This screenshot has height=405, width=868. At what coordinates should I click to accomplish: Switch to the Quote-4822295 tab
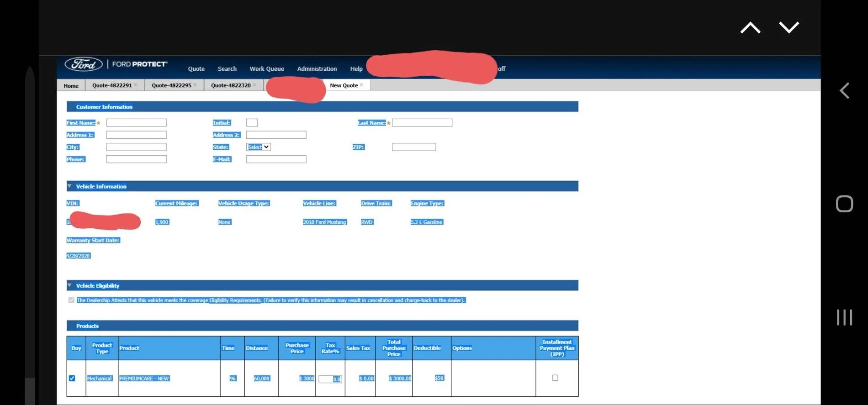(x=171, y=85)
